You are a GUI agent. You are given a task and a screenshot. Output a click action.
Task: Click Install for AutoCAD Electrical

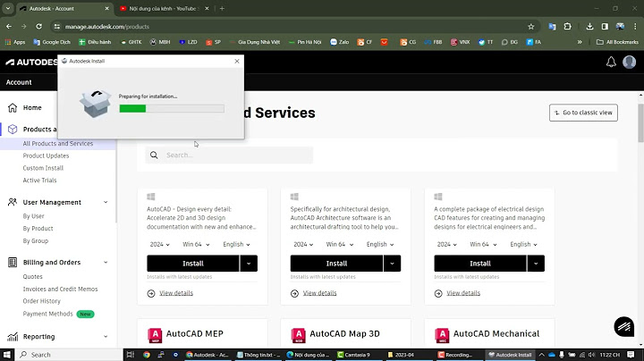tap(480, 264)
